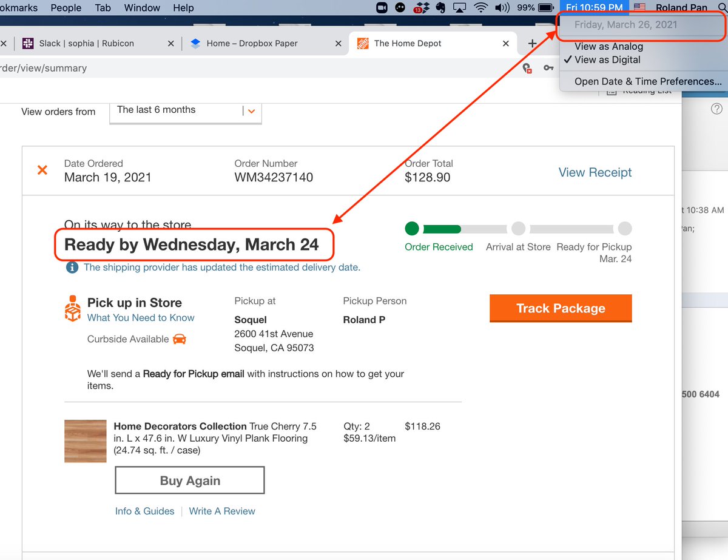This screenshot has height=560, width=728.
Task: Click pickup person Roland P
Action: click(x=364, y=320)
